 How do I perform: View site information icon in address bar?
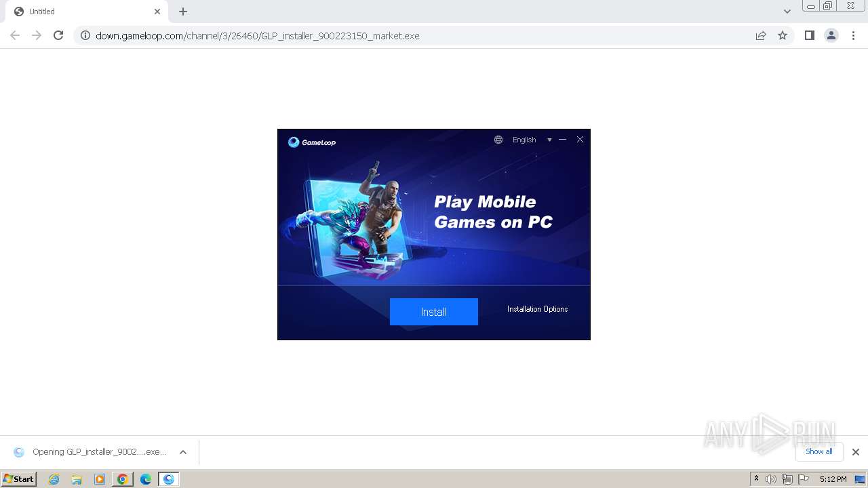coord(85,35)
